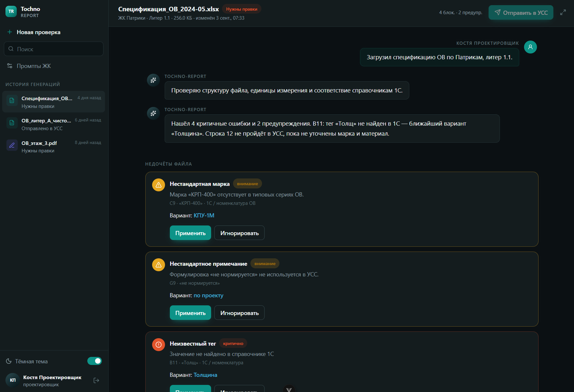Click the 'внимание' badge on Нестандартное примечание
Screen dimensions: 574x392
click(x=265, y=263)
